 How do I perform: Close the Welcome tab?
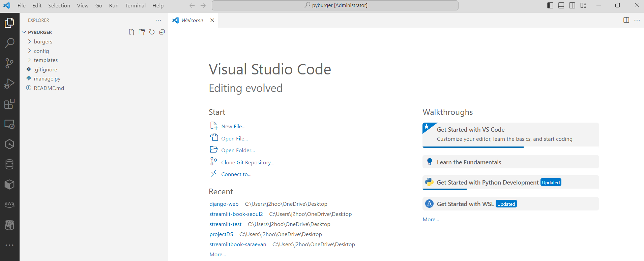pos(212,20)
